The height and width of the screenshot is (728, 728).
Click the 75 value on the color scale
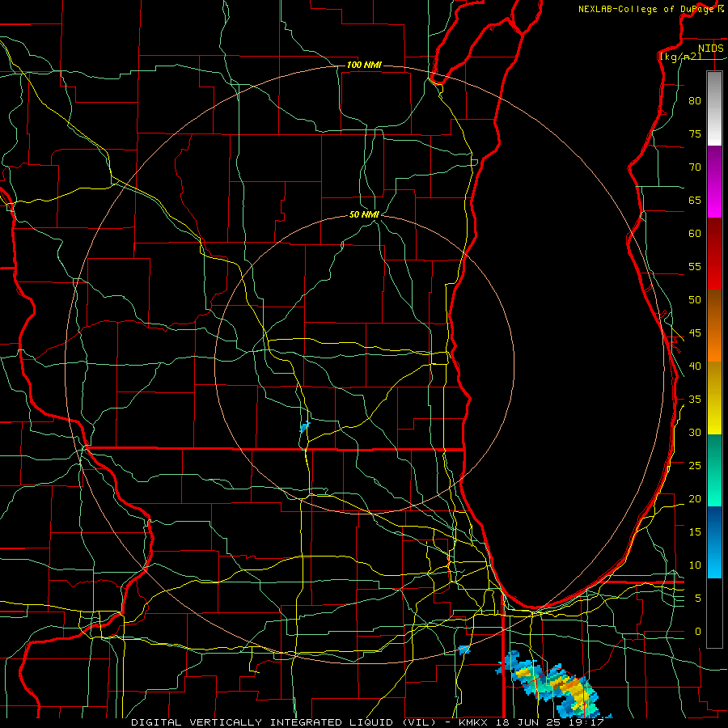point(695,134)
